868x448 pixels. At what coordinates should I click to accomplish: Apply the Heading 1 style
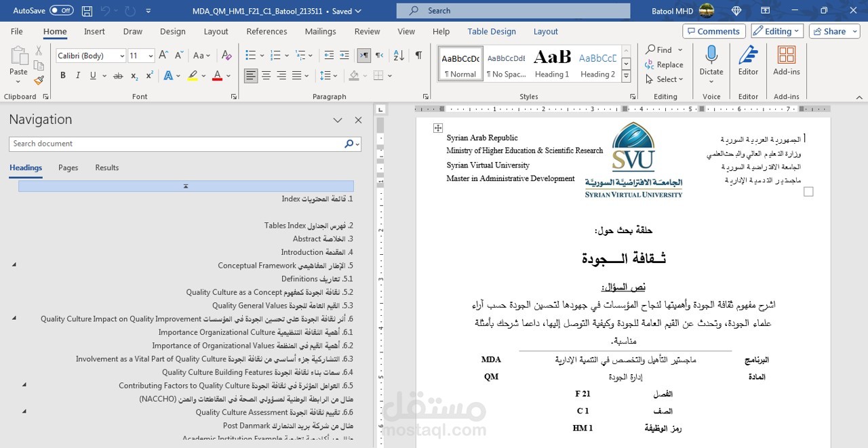[552, 64]
